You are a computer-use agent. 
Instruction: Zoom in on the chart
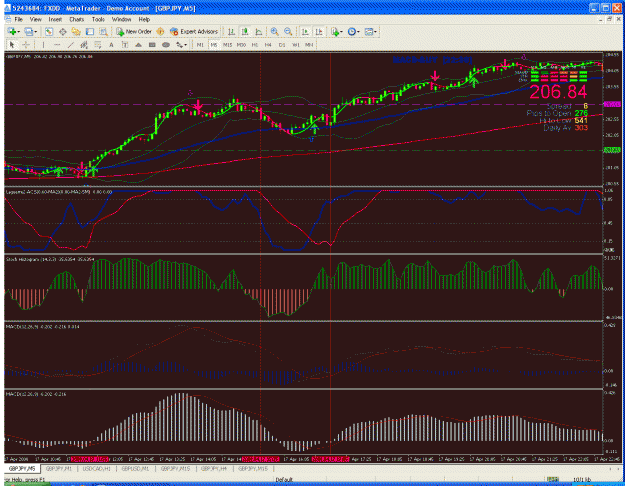coord(274,31)
